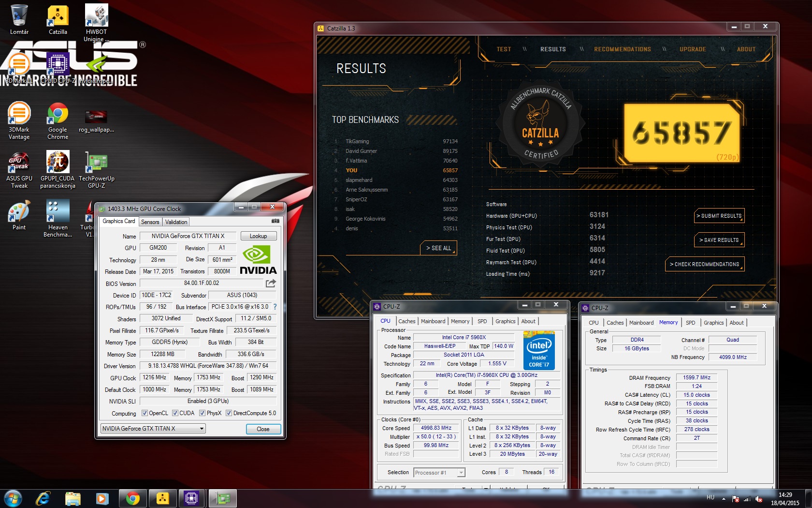Screen dimensions: 812x508
Task: Open the Windows Start button
Action: coord(13,498)
